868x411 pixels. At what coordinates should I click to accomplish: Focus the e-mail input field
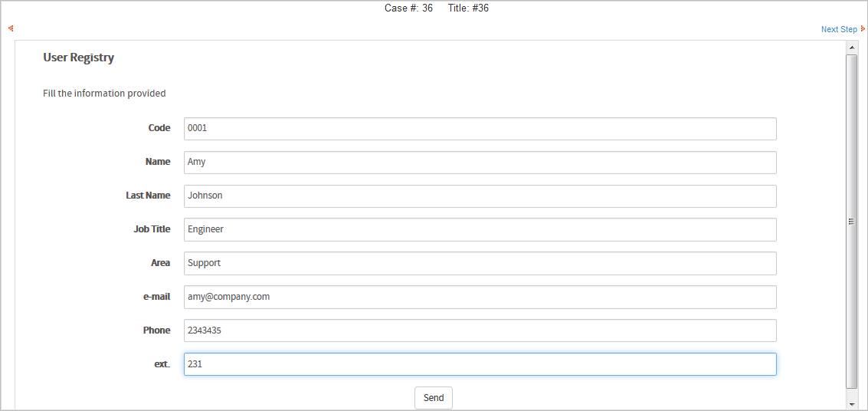pos(480,297)
